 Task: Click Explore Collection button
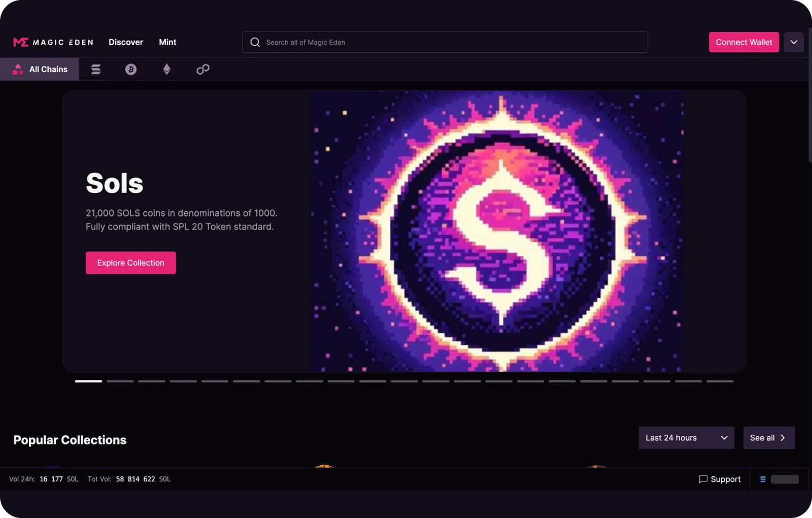coord(131,263)
